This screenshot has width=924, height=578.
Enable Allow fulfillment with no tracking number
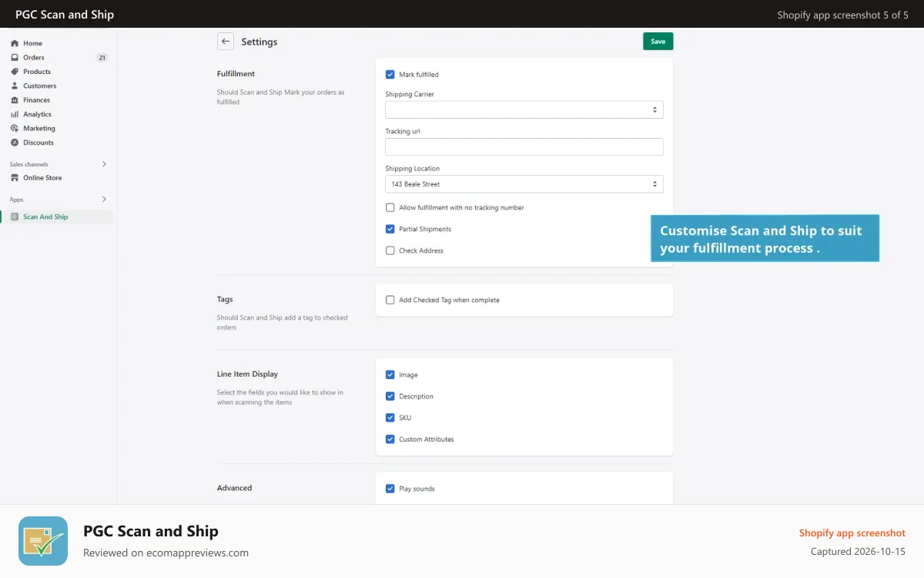pos(390,207)
